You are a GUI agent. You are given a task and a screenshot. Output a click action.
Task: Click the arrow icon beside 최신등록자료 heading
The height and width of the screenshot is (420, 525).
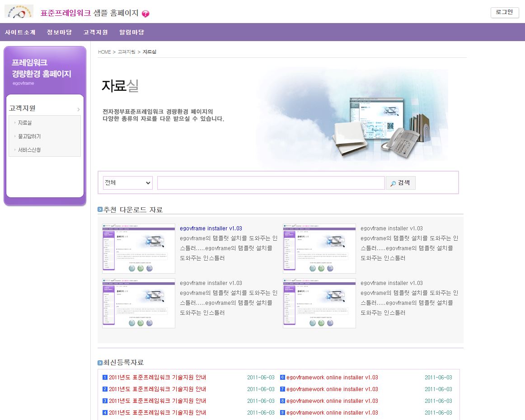[100, 363]
